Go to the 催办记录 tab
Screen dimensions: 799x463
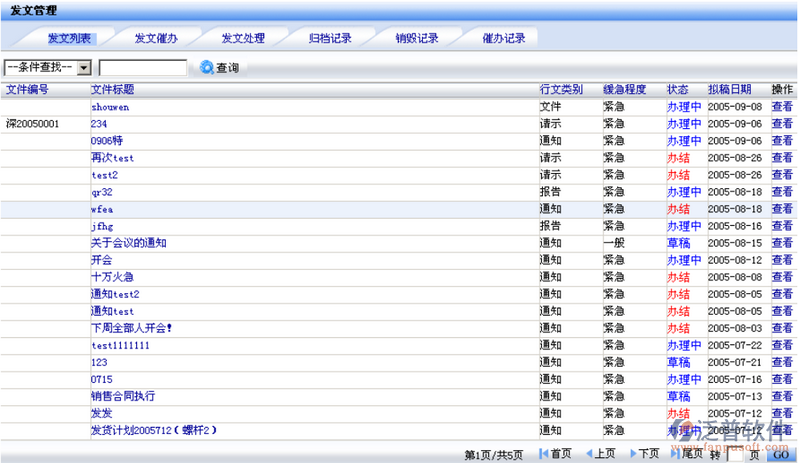503,38
